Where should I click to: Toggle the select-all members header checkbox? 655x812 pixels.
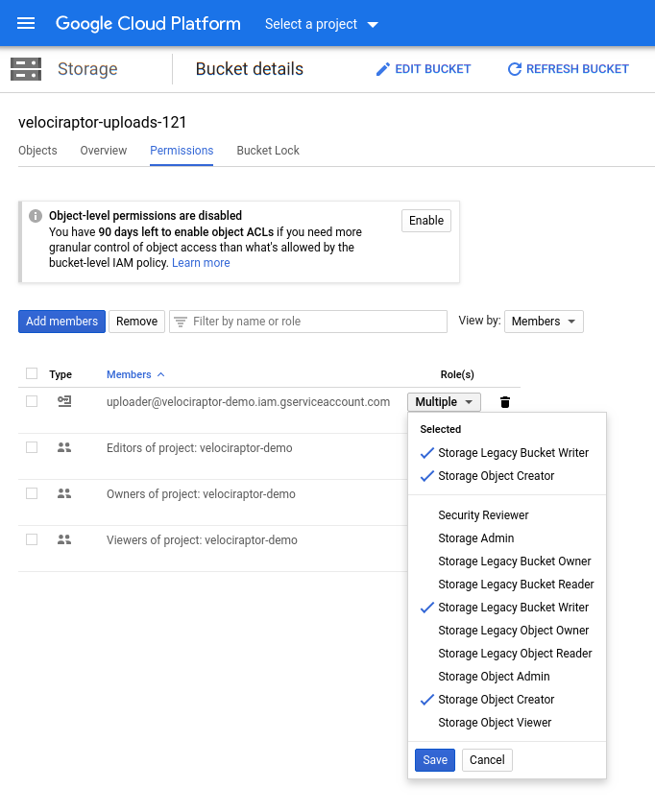tap(32, 373)
